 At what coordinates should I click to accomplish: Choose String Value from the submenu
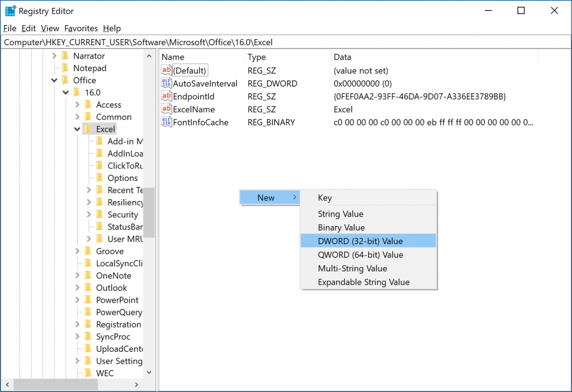pyautogui.click(x=368, y=214)
